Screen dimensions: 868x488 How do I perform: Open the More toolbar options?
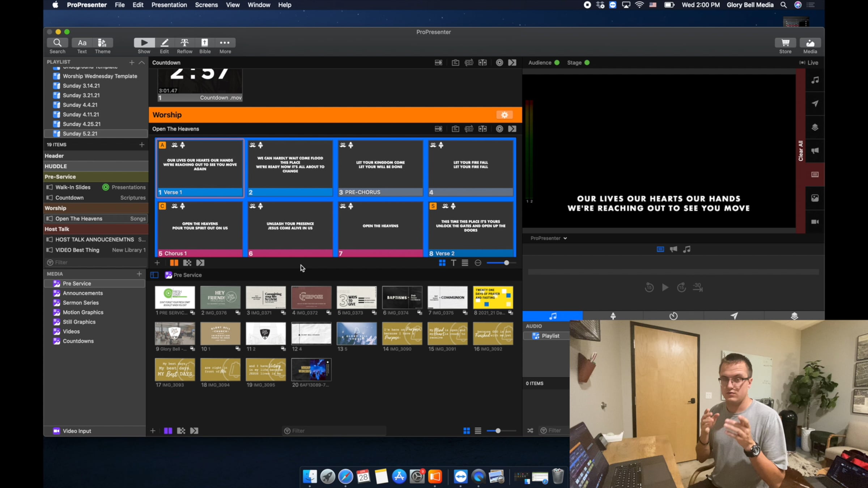pyautogui.click(x=225, y=43)
